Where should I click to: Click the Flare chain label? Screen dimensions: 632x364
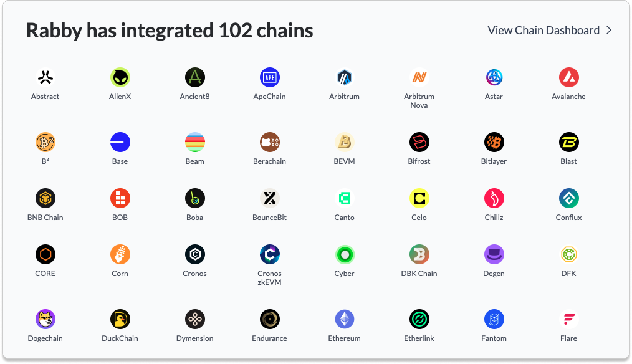coord(569,338)
